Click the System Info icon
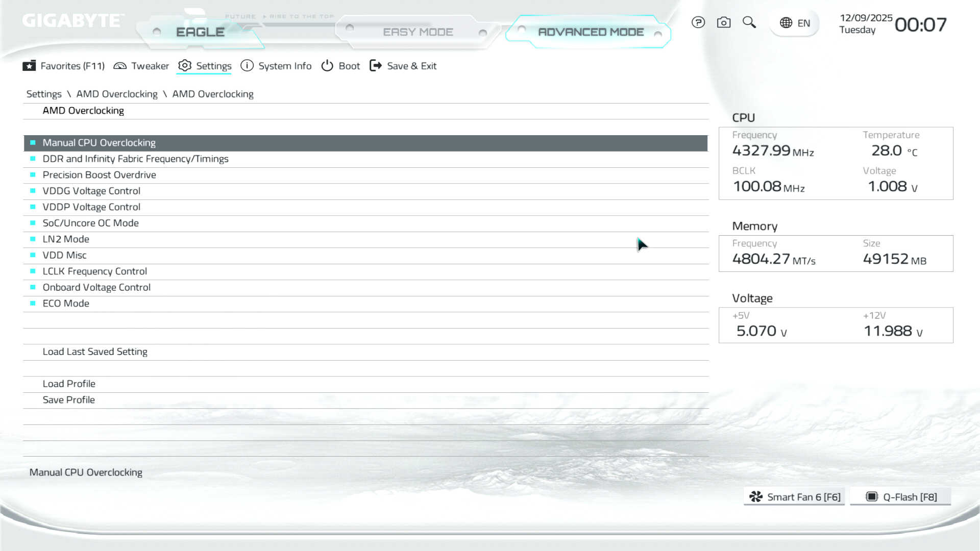Image resolution: width=980 pixels, height=551 pixels. coord(247,66)
